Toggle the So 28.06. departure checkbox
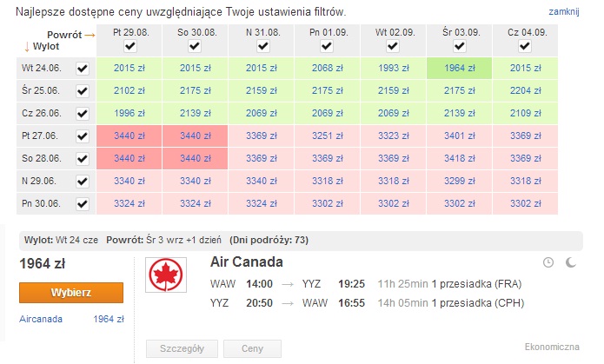This screenshot has height=364, width=604. [83, 159]
